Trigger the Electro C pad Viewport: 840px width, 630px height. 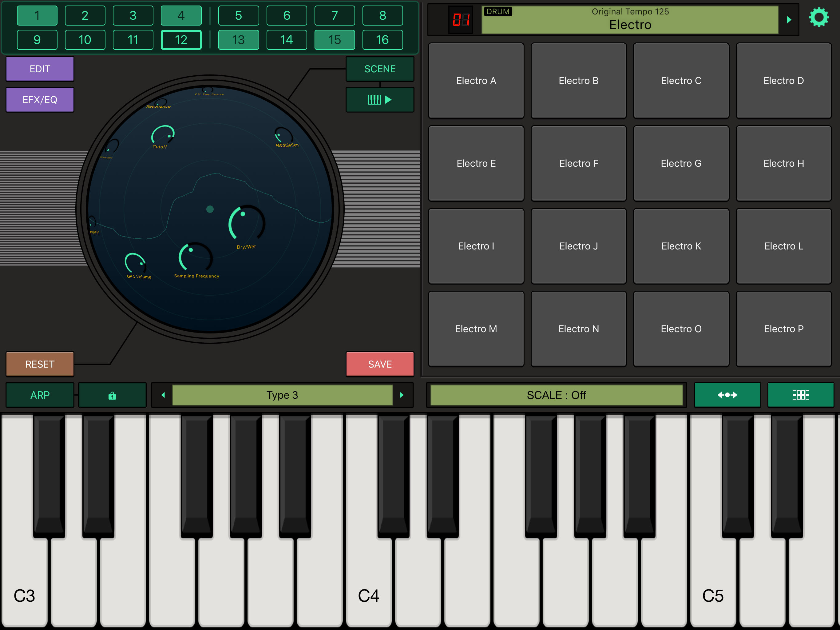(681, 81)
